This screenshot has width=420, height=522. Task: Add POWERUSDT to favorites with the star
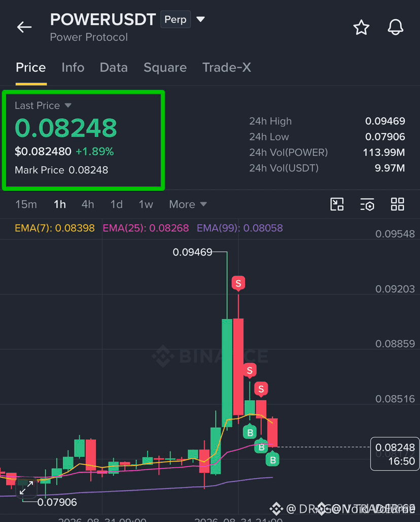click(361, 27)
